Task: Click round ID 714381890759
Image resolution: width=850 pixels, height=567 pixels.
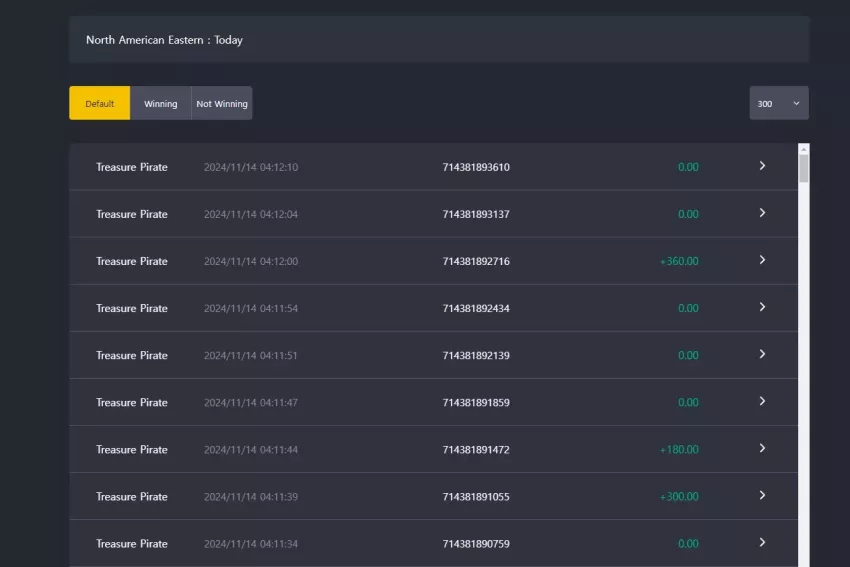Action: [476, 544]
